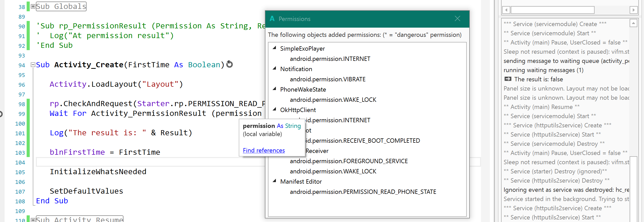
Task: Expand the collapsed Sub Activity_Resume region
Action: tap(33, 220)
